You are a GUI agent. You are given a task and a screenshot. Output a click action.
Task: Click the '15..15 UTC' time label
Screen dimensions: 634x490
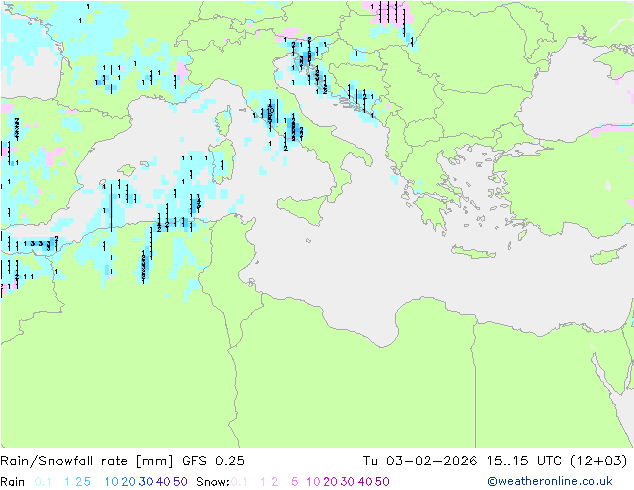click(x=524, y=461)
